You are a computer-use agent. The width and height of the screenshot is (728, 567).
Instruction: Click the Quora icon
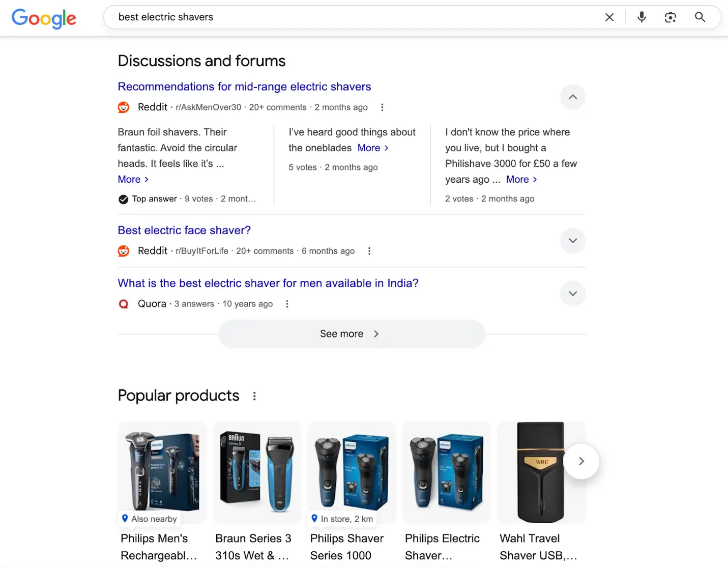(124, 304)
